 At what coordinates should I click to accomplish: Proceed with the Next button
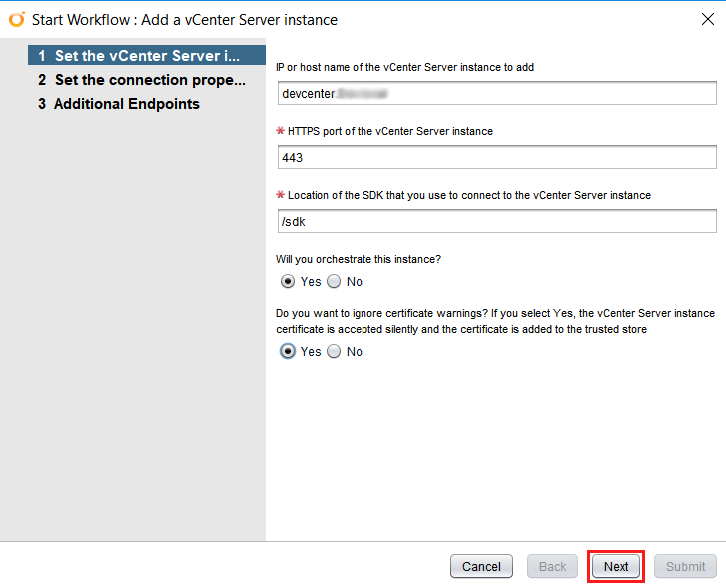coord(616,566)
